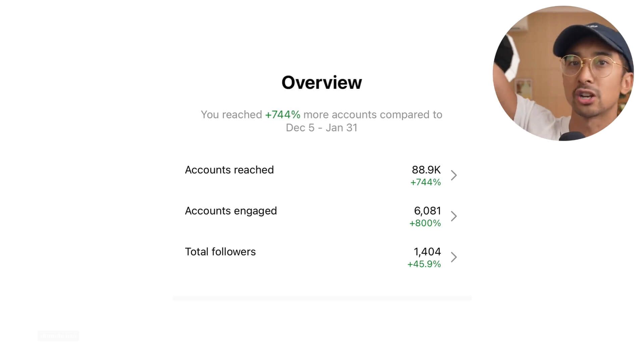This screenshot has height=362, width=644.
Task: Click "You reached" summary text
Action: tap(231, 115)
